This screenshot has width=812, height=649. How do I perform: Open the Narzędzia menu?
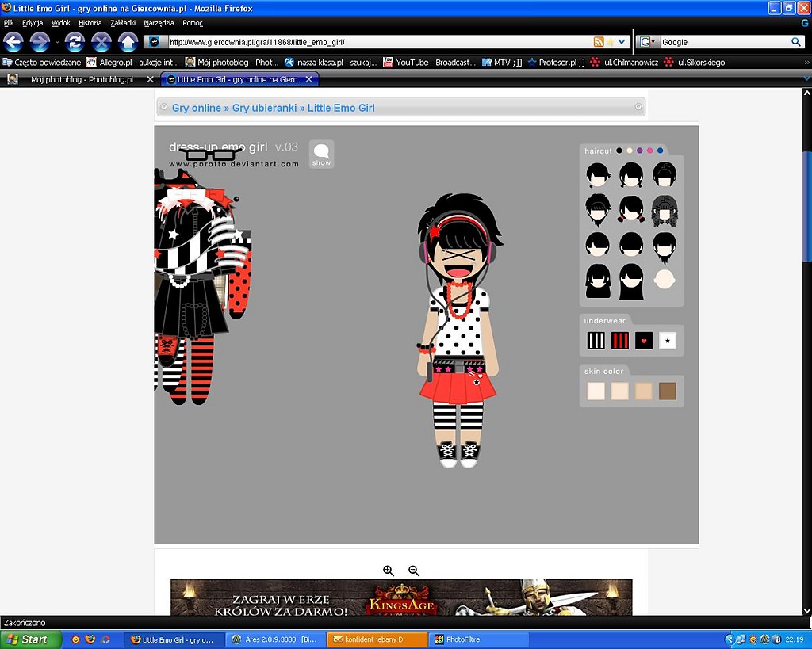point(159,23)
